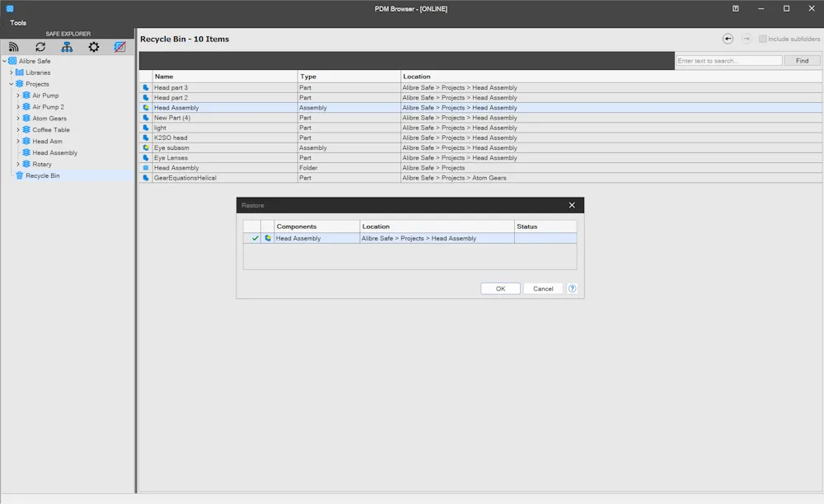Click the assembly icon in Restore dialog row
This screenshot has width=824, height=504.
click(x=268, y=238)
